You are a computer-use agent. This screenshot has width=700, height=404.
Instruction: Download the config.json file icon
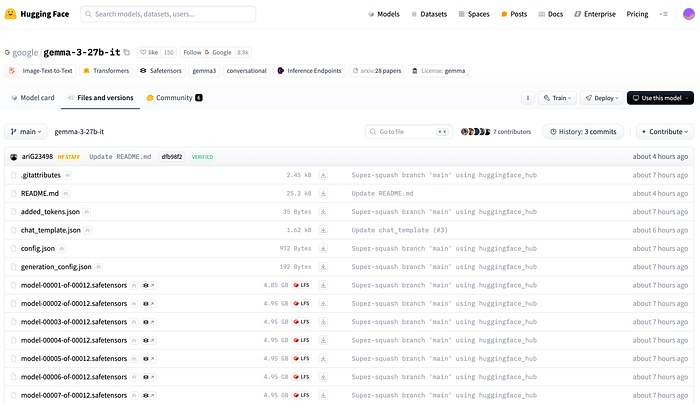(x=323, y=248)
